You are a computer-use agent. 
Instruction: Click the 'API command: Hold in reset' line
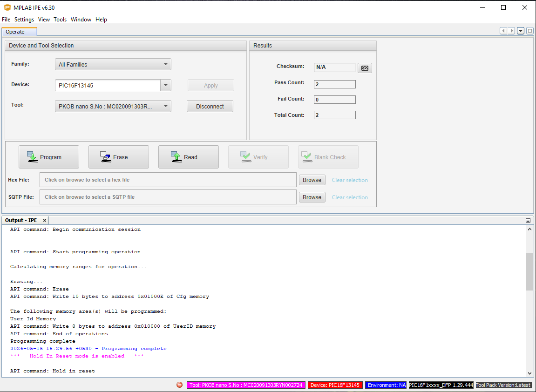tap(52, 371)
